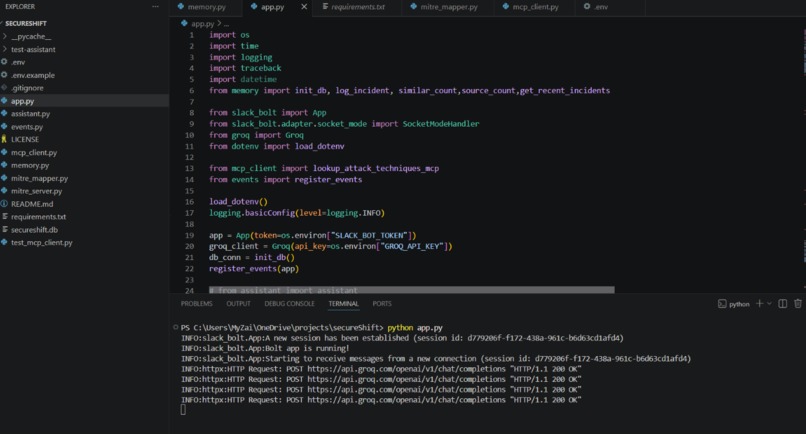806x434 pixels.
Task: Create a new terminal with plus icon
Action: pos(759,303)
